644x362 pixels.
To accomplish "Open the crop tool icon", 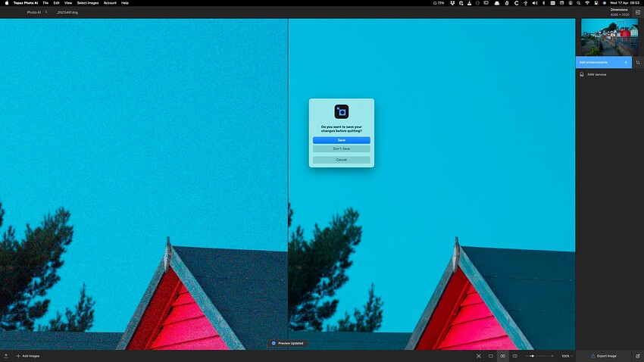I will coord(638,62).
